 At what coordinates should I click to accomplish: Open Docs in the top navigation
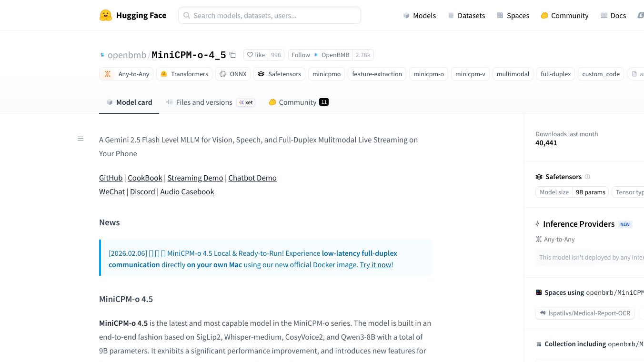coord(613,15)
